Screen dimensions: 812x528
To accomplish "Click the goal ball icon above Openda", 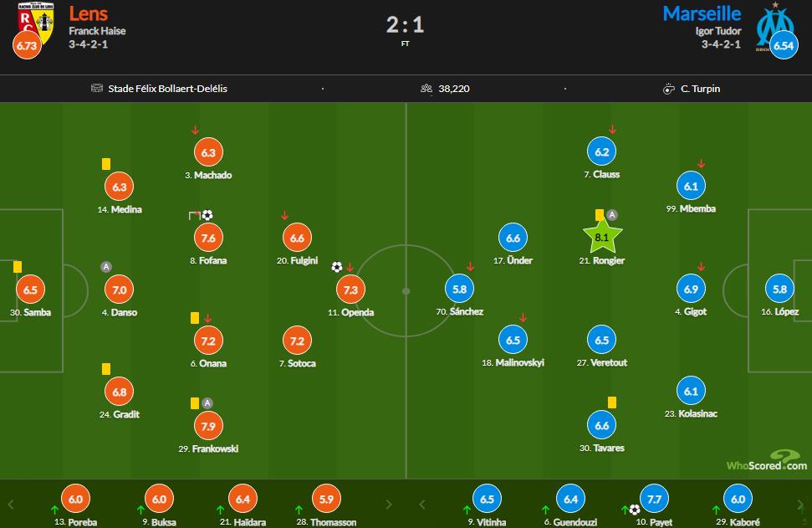I will click(x=337, y=267).
